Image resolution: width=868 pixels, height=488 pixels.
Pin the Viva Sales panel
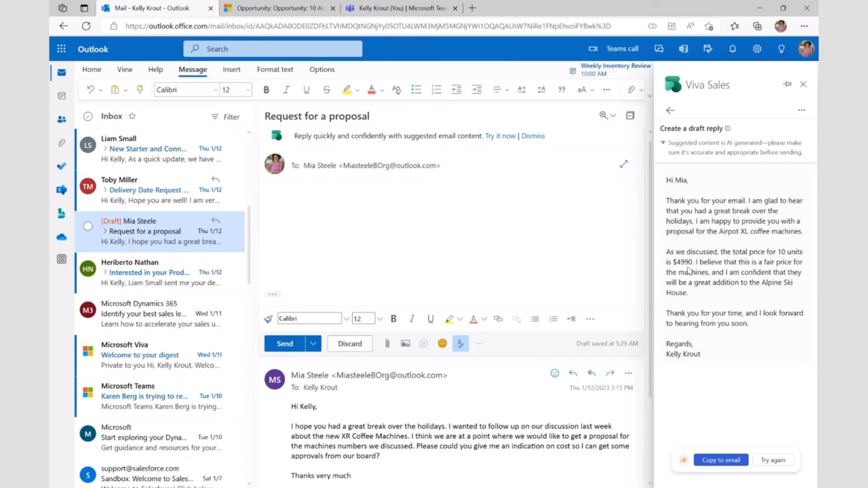pyautogui.click(x=787, y=84)
